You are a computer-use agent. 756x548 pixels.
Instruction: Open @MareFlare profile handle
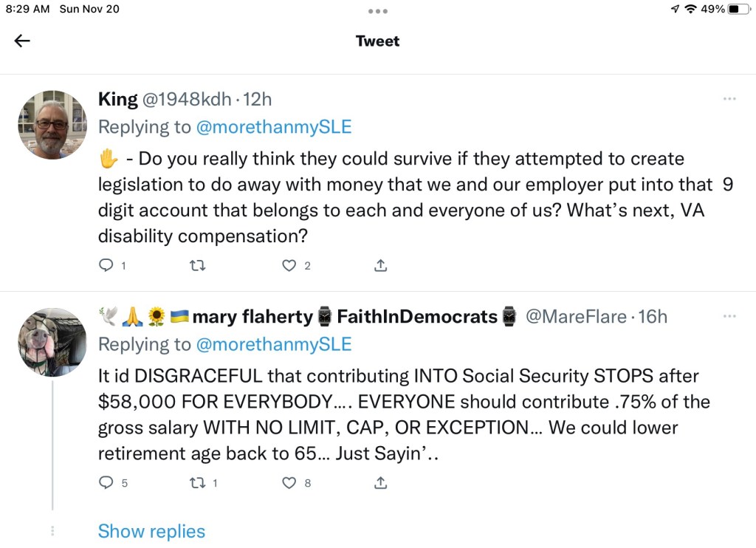576,317
